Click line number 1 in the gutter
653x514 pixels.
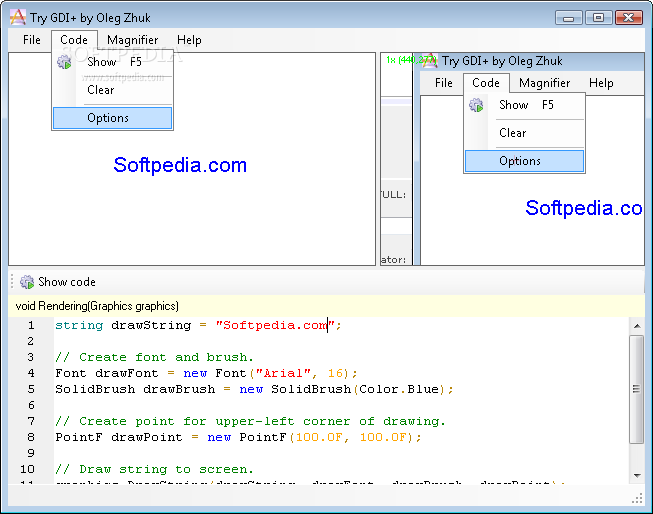coord(31,325)
